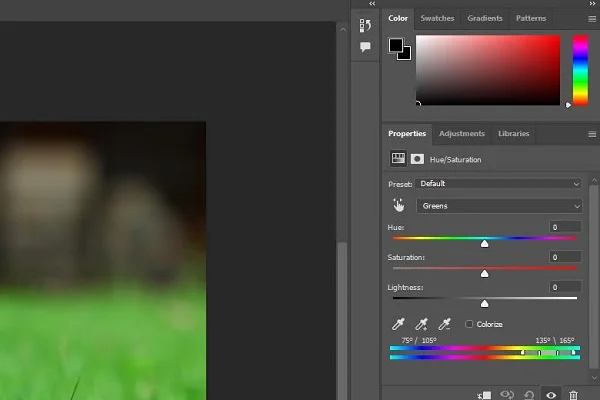Open the Color panel options menu
Image resolution: width=600 pixels, height=400 pixels.
(592, 18)
